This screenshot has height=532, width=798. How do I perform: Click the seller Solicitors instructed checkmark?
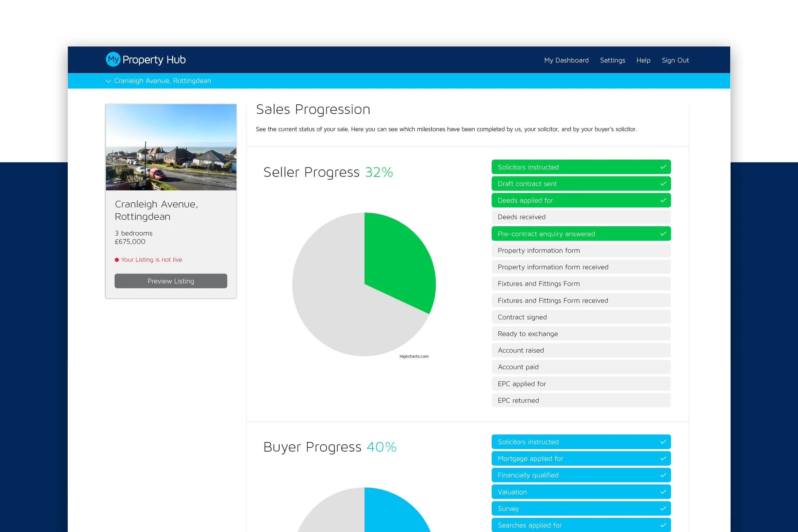click(x=663, y=167)
